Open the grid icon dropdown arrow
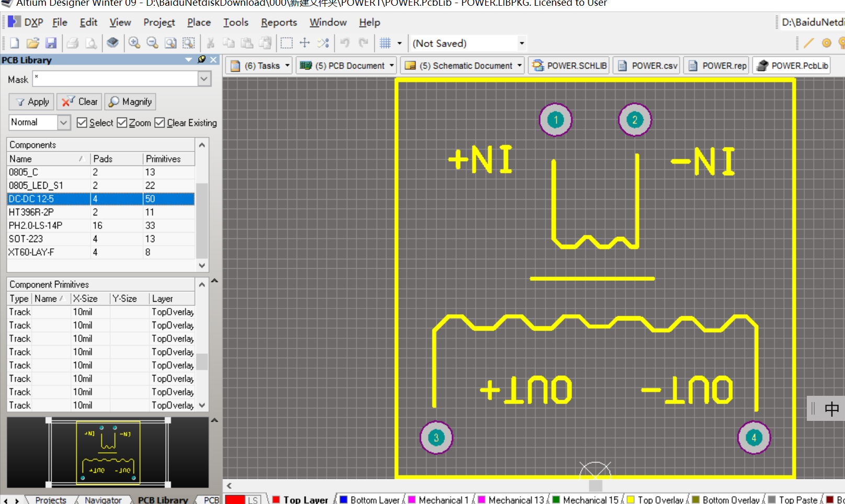Screen dimensions: 845x504 coord(399,43)
